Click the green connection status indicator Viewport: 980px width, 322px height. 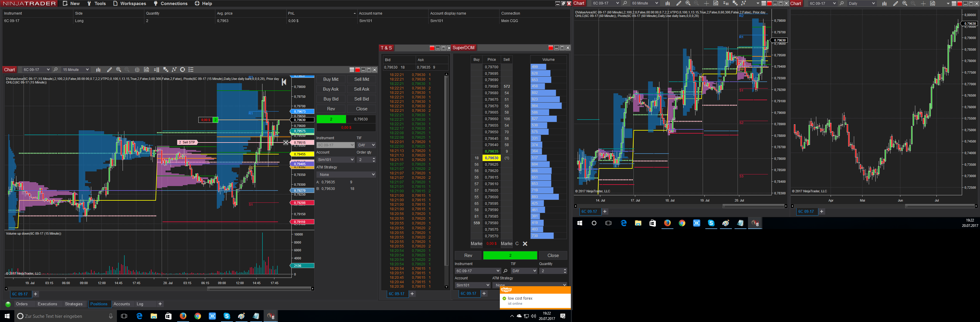(8, 304)
